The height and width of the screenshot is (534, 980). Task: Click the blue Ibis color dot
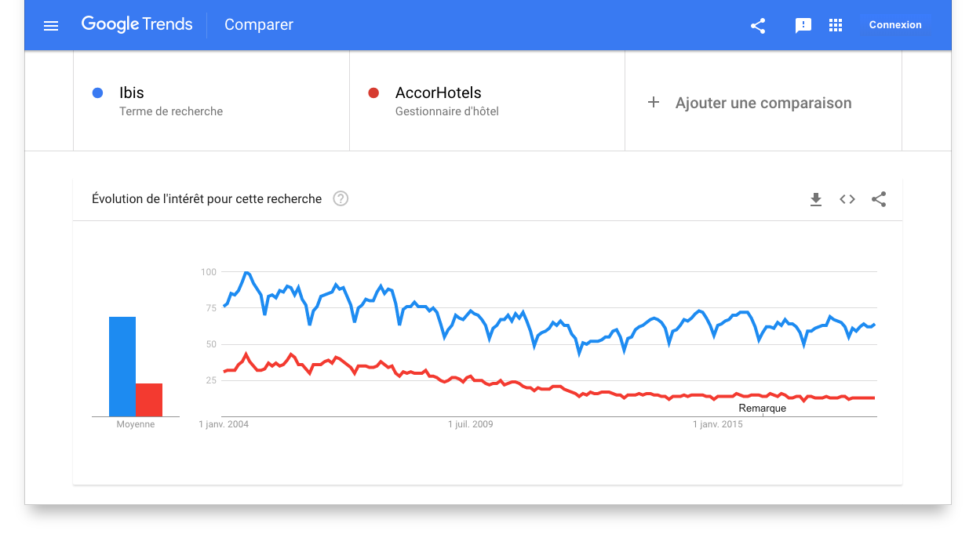tap(98, 93)
